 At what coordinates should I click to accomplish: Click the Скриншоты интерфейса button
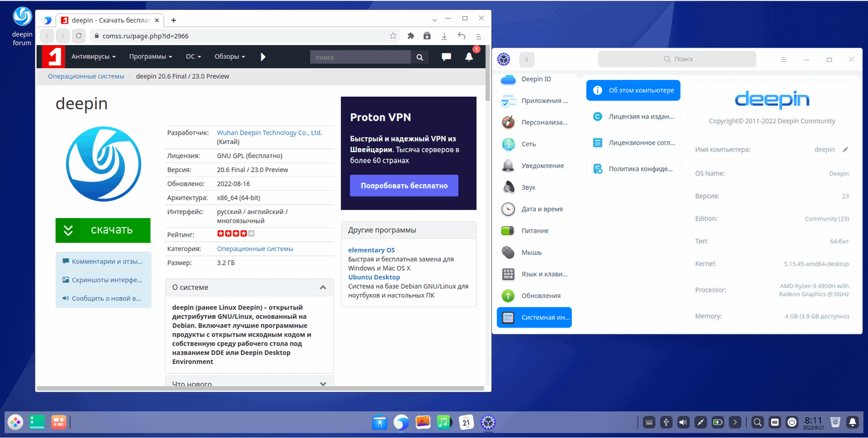coord(104,280)
